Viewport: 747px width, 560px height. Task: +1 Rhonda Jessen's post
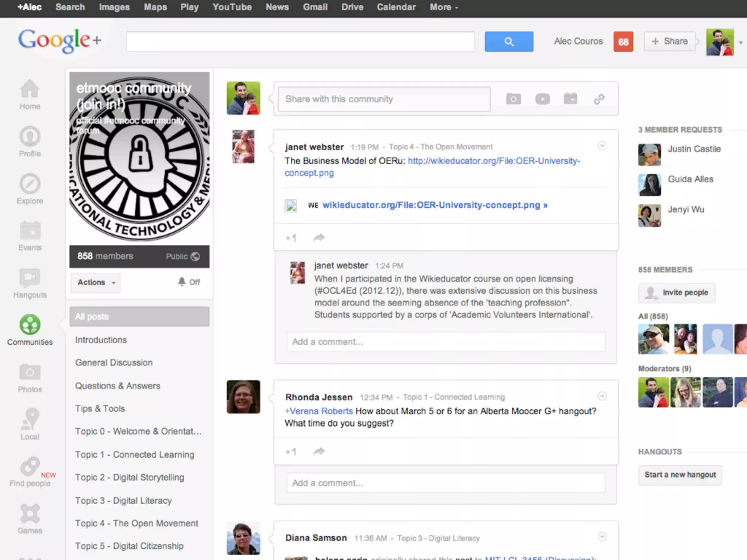point(291,452)
